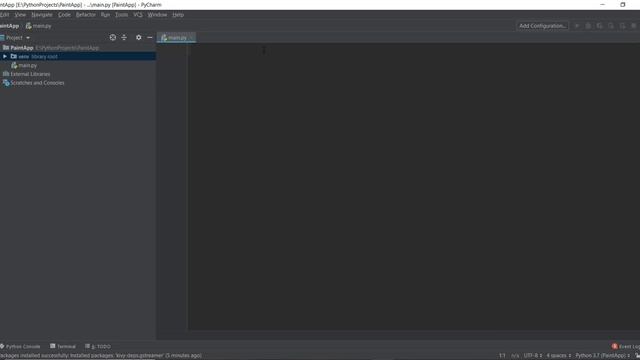Click main.py file icon in breadcrumb bar
Screen dimensions: 640x360
click(29, 26)
